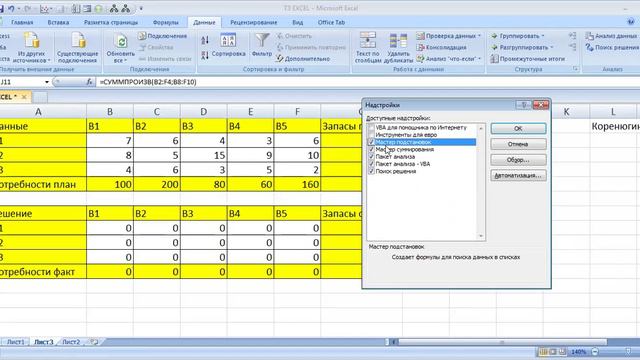Expand 'Разгруппировать' dropdown

coord(552,47)
